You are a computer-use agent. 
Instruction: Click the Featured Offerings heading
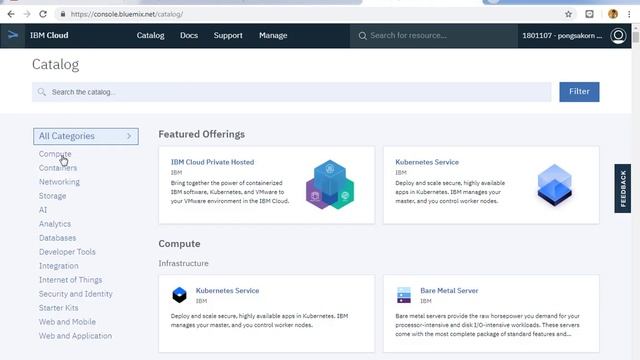click(x=202, y=134)
